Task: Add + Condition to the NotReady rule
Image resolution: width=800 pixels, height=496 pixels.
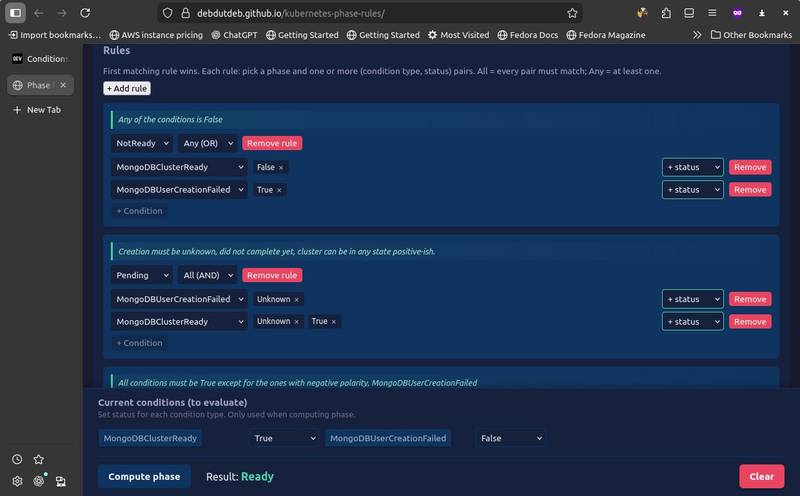Action: point(139,211)
